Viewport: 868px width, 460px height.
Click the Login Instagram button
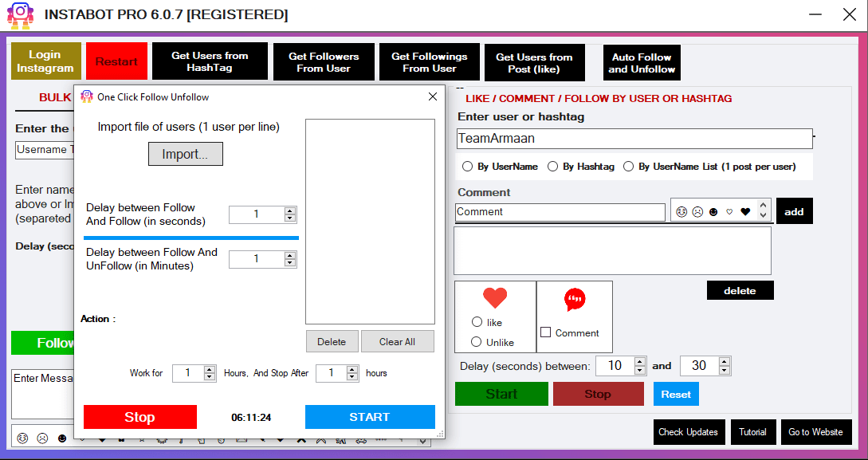click(x=46, y=61)
